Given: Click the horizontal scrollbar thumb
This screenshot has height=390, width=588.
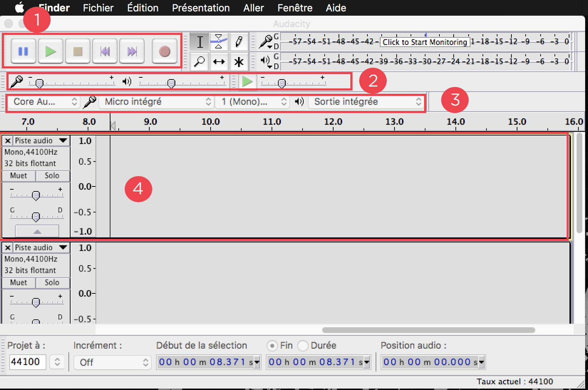Looking at the screenshot, I should pyautogui.click(x=428, y=330).
